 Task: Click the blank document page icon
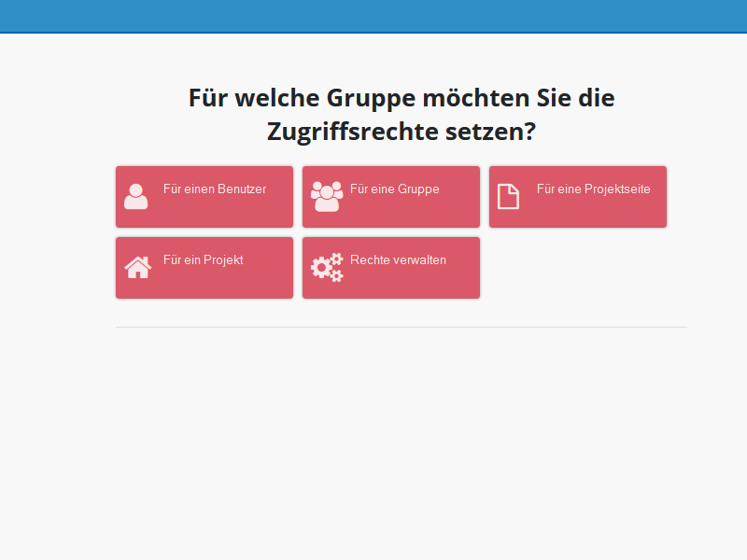[508, 197]
